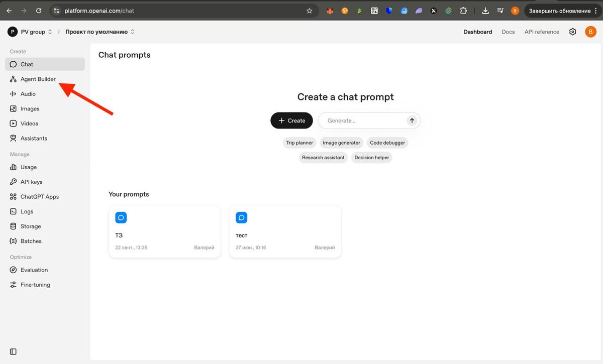Open API reference in header
Image resolution: width=603 pixels, height=364 pixels.
click(x=542, y=32)
